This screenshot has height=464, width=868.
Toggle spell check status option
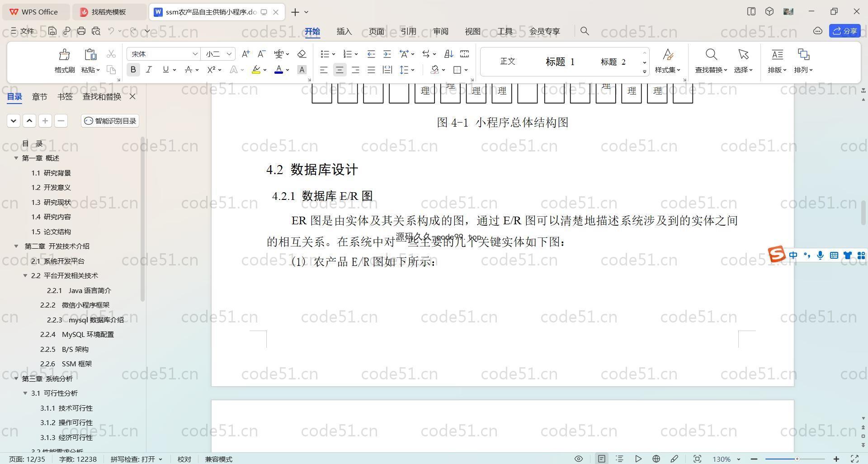click(x=136, y=459)
